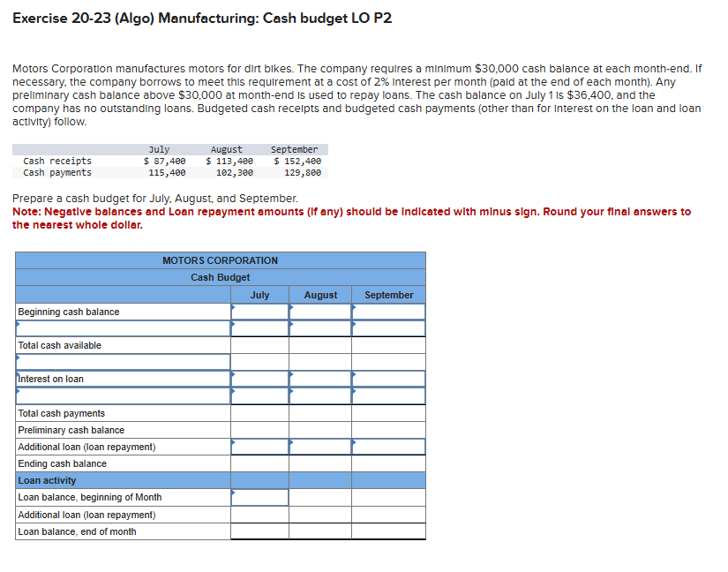Viewport: 728px width, 572px height.
Task: Select August cash receipts value $ 113,400
Action: click(x=229, y=162)
